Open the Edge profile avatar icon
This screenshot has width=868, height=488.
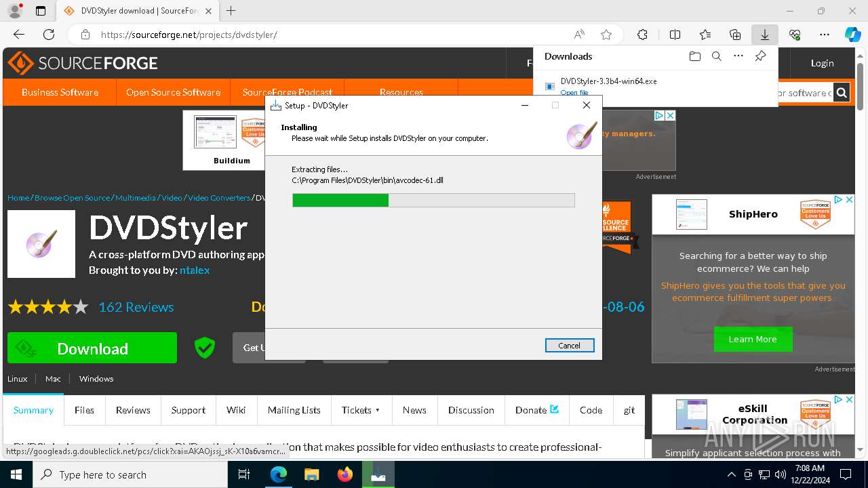click(14, 11)
